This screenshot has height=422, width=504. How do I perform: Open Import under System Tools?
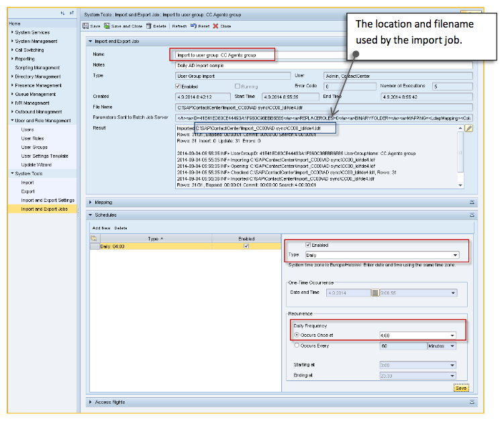(28, 182)
